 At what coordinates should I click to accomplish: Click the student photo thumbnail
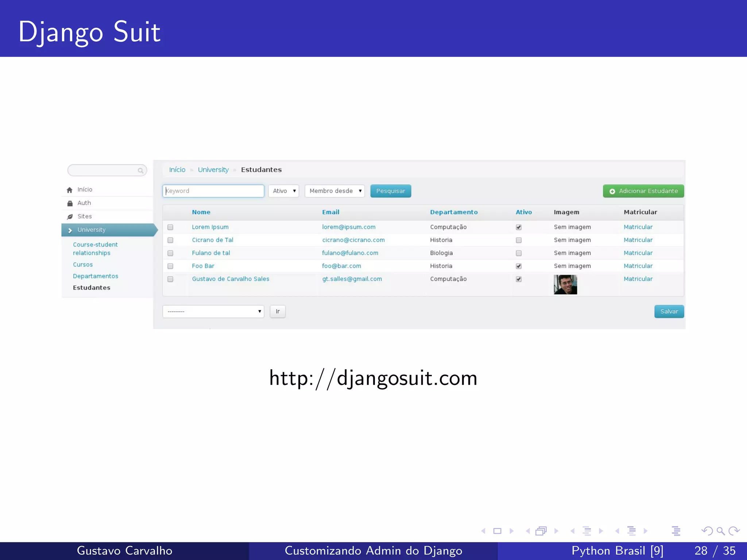(565, 284)
